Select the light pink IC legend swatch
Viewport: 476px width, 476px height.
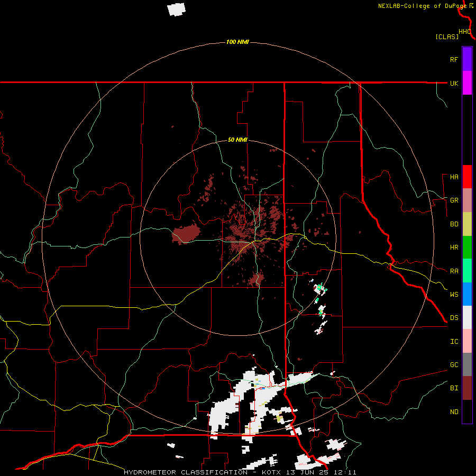coord(467,341)
